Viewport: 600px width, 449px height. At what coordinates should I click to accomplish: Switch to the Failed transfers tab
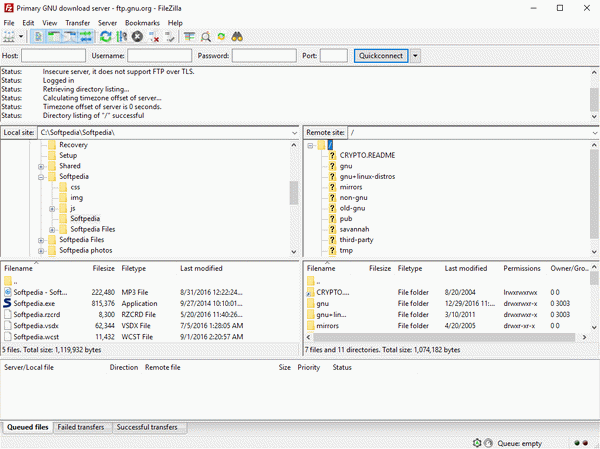click(81, 427)
